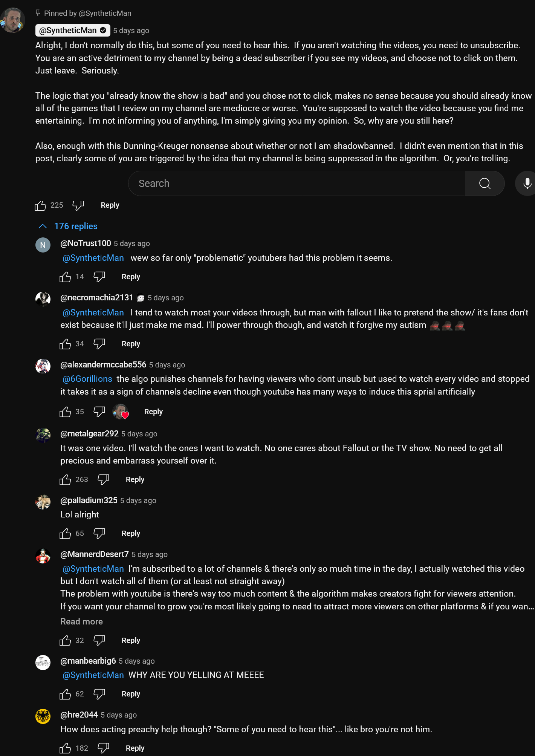The height and width of the screenshot is (756, 535).
Task: Reply to the pinned SyntheticMan comment
Action: [x=110, y=205]
